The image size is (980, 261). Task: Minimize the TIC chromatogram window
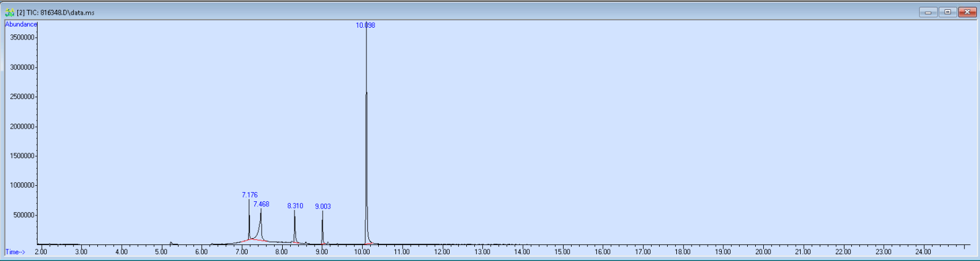click(x=928, y=12)
